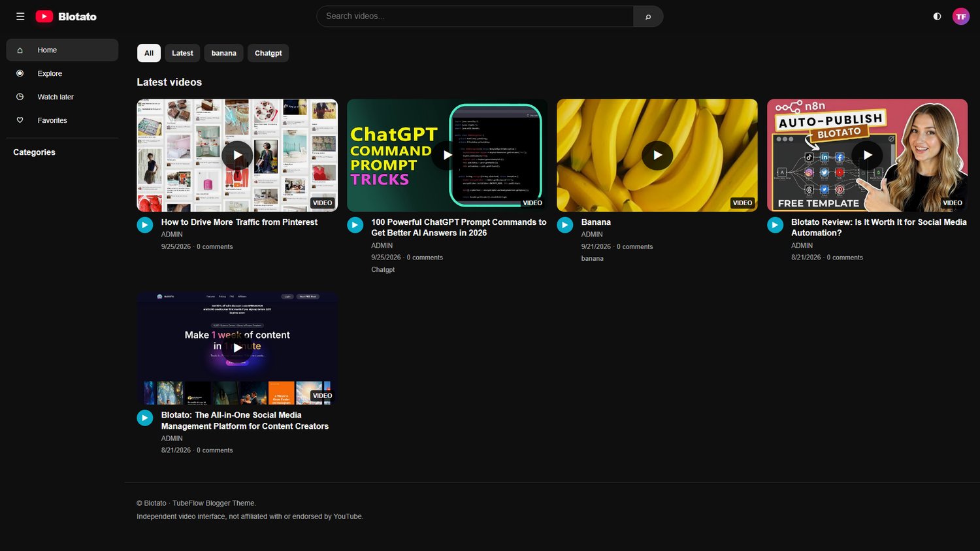Open Blotato Review video title link
The height and width of the screenshot is (551, 980).
pos(879,227)
